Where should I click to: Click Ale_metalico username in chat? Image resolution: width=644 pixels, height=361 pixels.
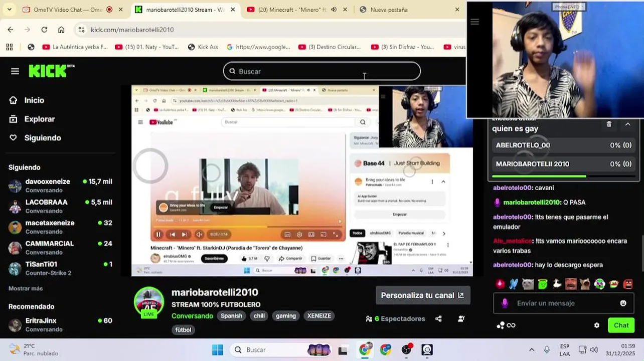(x=512, y=241)
